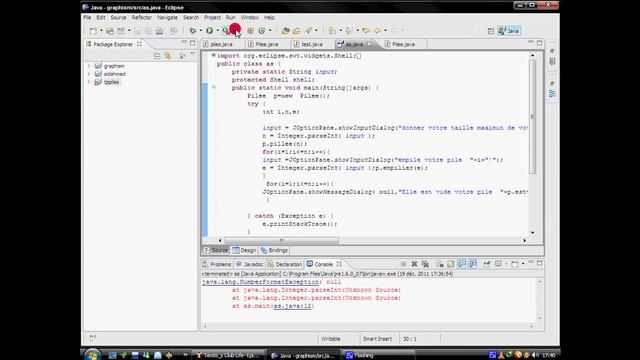Click the editor vertical scrollbar thumb

[532, 116]
